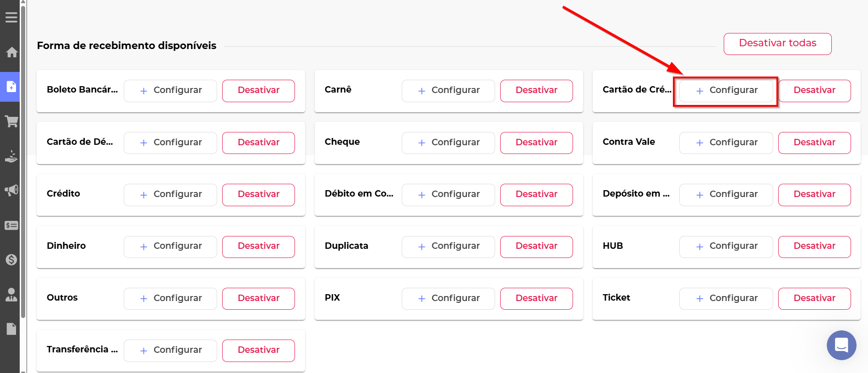The width and height of the screenshot is (868, 373).
Task: Click Desativar todas button
Action: click(777, 44)
